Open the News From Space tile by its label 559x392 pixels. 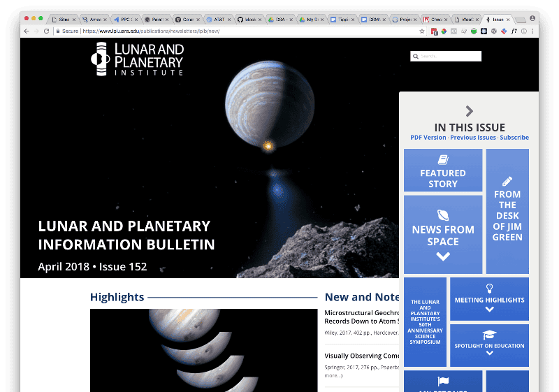(443, 235)
